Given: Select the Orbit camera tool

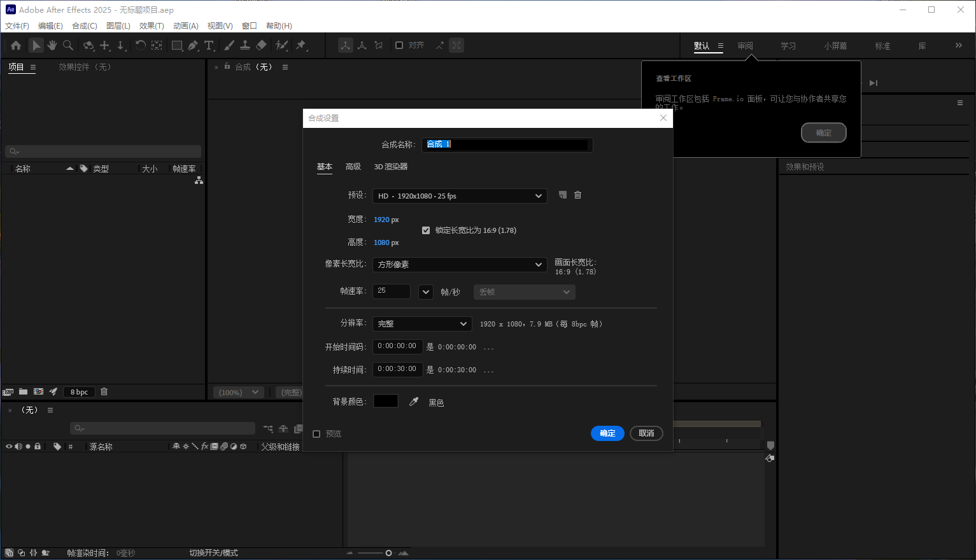Looking at the screenshot, I should (88, 45).
